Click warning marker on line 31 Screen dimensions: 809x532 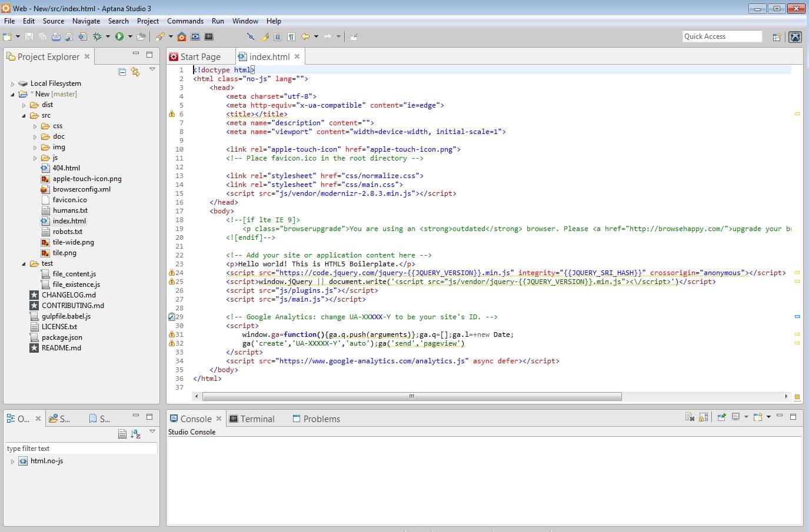172,334
